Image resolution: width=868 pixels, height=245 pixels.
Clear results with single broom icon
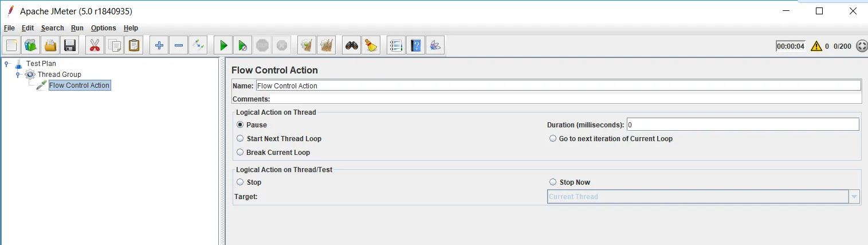click(x=307, y=45)
